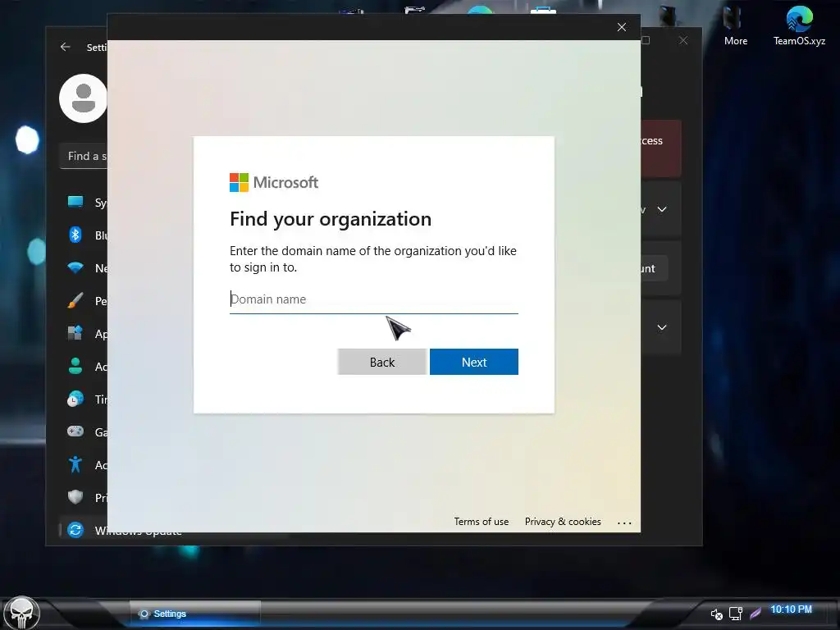The image size is (840, 630).
Task: Open Gaming controller icon in sidebar
Action: click(x=75, y=431)
